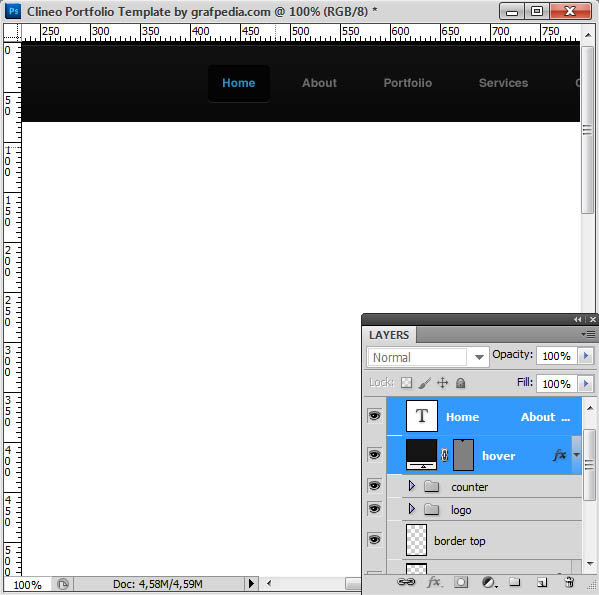Lock image pixels with the brush icon
This screenshot has width=599, height=595.
click(x=424, y=383)
